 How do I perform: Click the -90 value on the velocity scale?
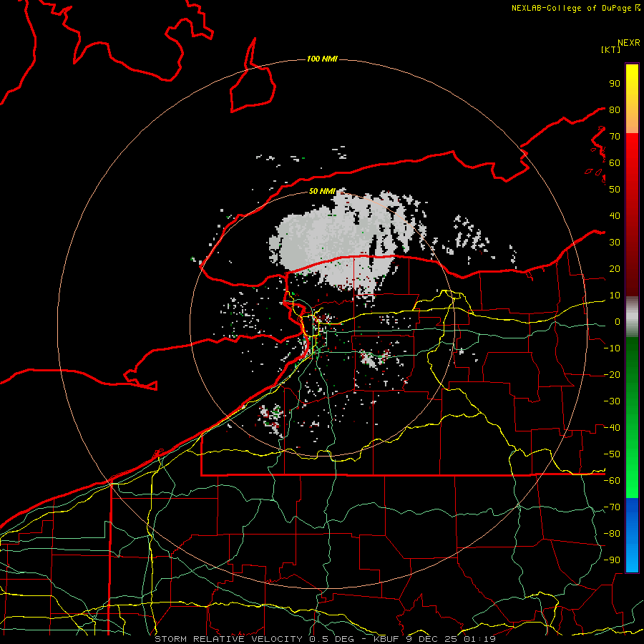pos(612,560)
